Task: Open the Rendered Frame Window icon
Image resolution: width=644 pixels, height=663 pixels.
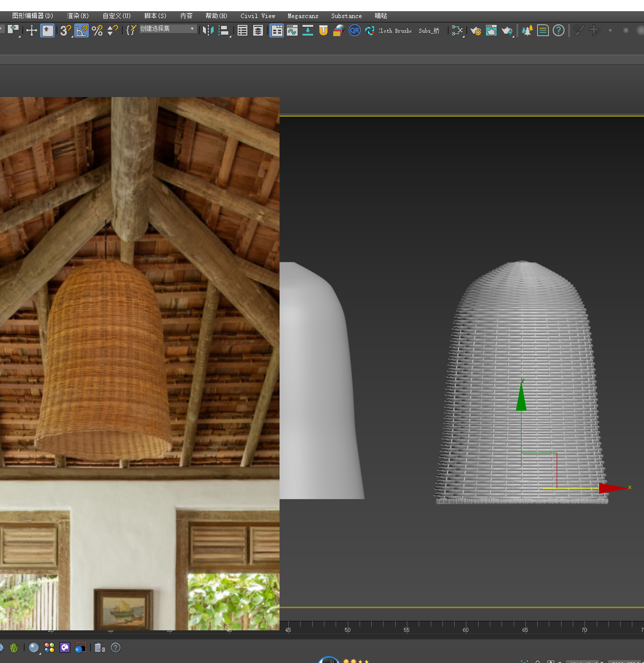Action: pyautogui.click(x=491, y=31)
